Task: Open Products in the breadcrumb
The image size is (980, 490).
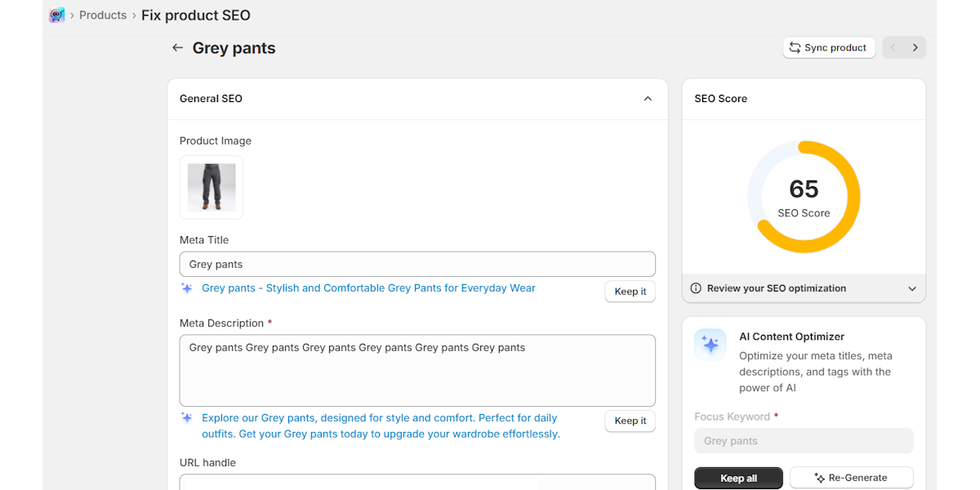Action: point(103,15)
